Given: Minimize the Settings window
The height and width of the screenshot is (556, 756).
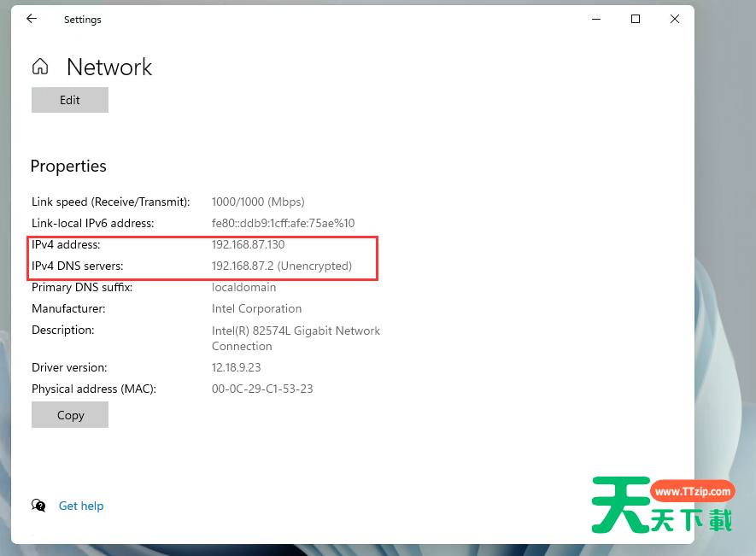Looking at the screenshot, I should (x=596, y=19).
